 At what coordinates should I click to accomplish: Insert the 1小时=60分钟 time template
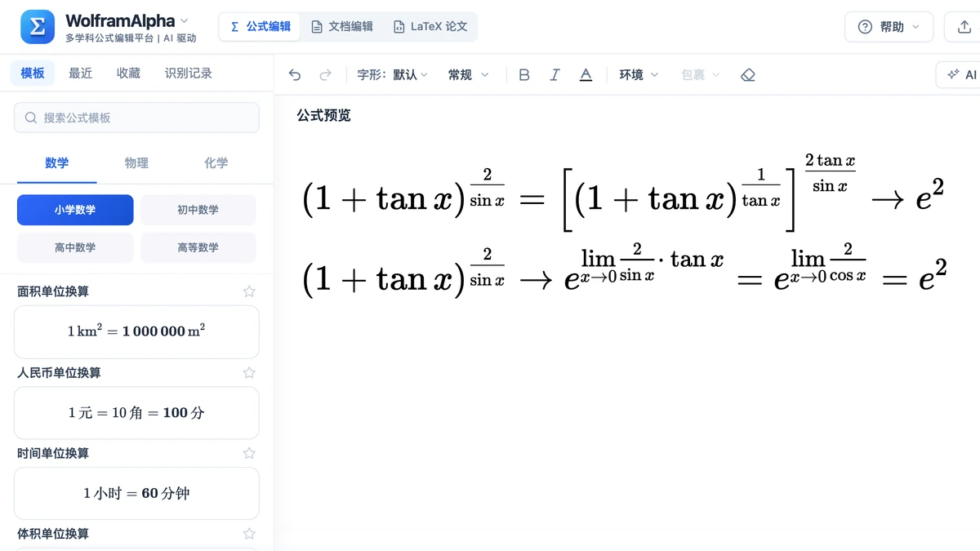[136, 493]
